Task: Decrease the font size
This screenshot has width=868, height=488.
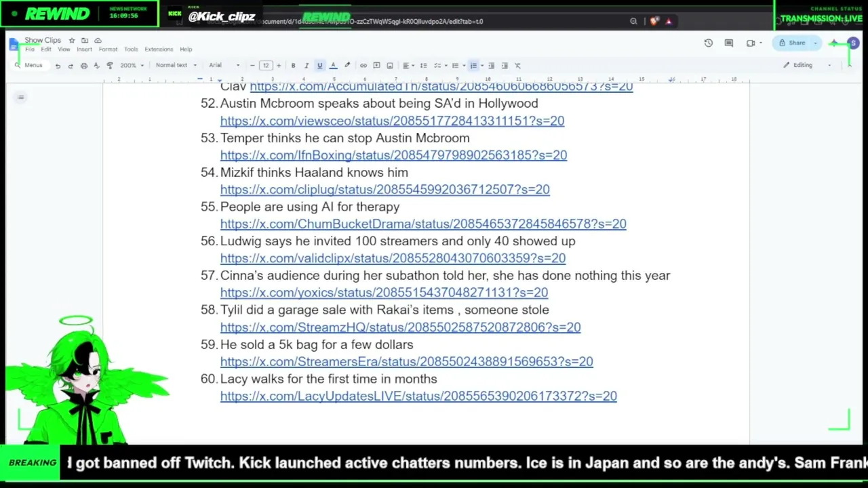Action: point(252,66)
